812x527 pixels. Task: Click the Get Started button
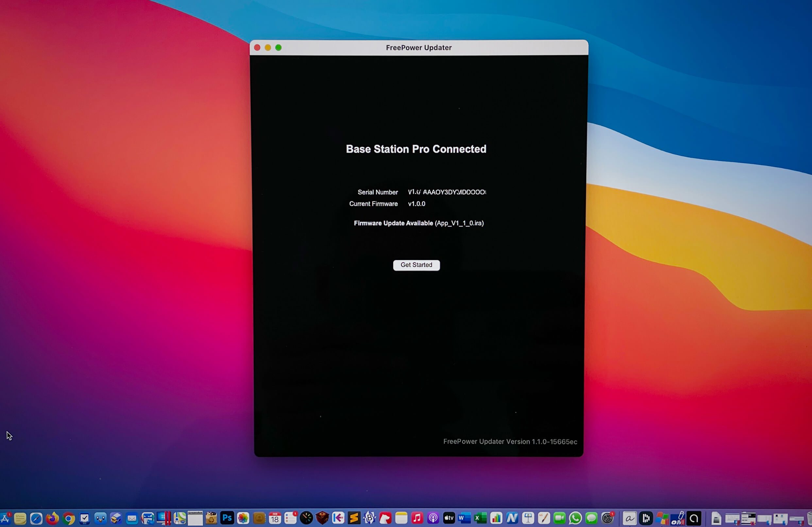coord(416,265)
